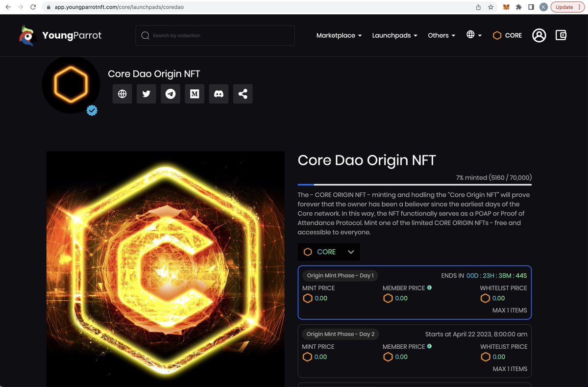This screenshot has height=387, width=588.
Task: Open the Chrome profile avatar K
Action: [543, 7]
